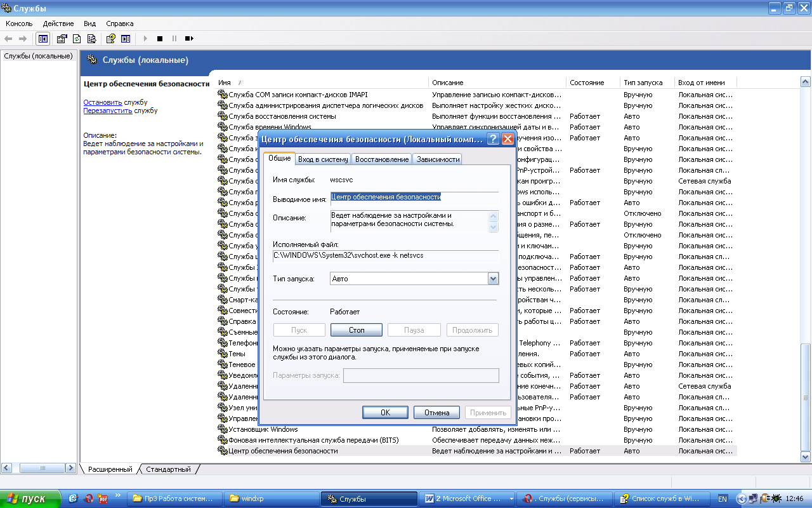Open the Справка menu
This screenshot has width=812, height=508.
pyautogui.click(x=120, y=23)
